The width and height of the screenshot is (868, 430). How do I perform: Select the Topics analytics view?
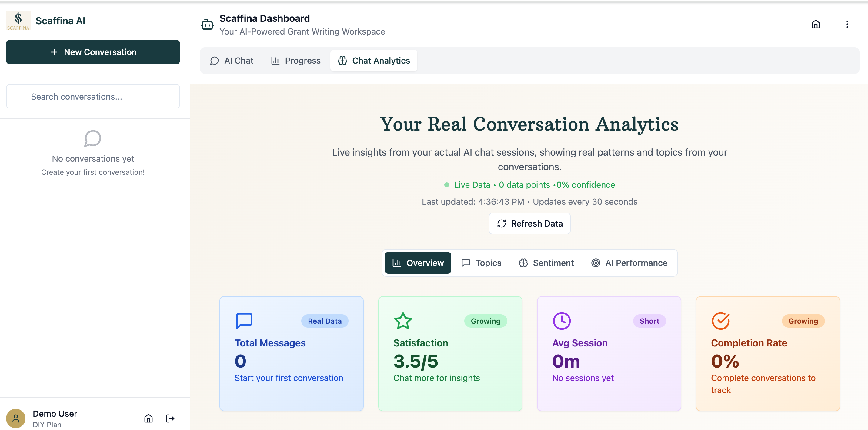(481, 263)
